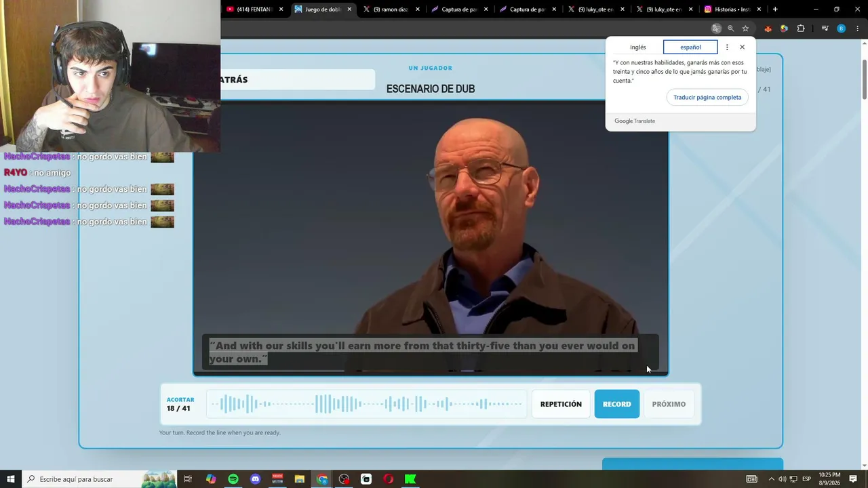Click the page vertical scrollbar
This screenshot has width=868, height=488.
pyautogui.click(x=864, y=80)
